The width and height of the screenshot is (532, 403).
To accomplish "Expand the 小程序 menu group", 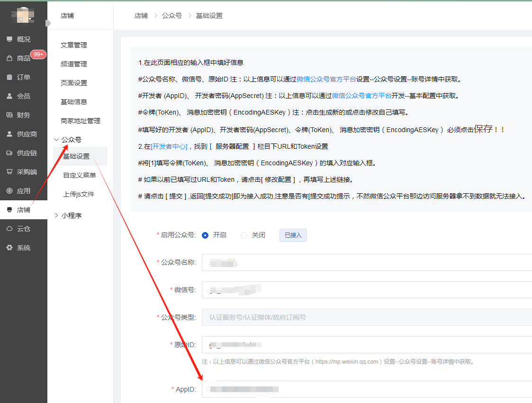I will (56, 215).
